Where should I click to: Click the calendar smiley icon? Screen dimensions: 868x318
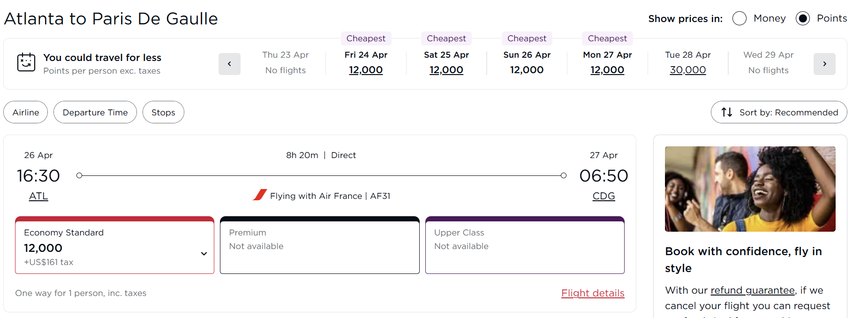click(26, 62)
